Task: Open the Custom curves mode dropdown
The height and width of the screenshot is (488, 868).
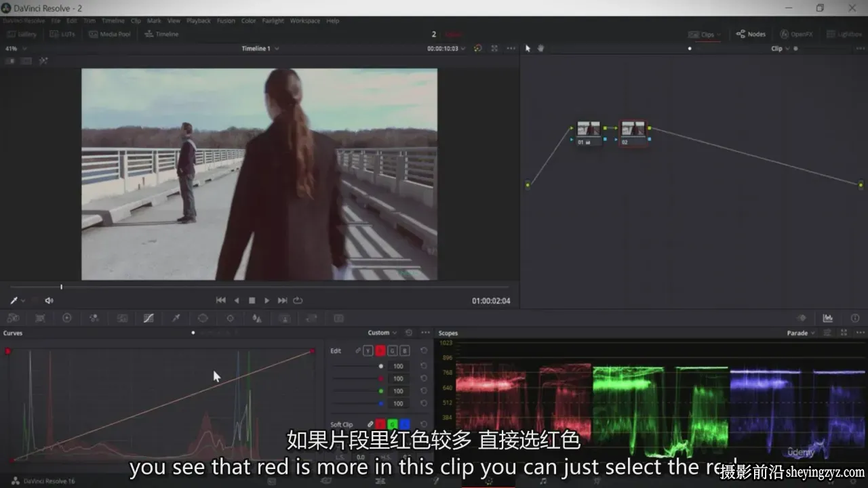Action: click(382, 333)
